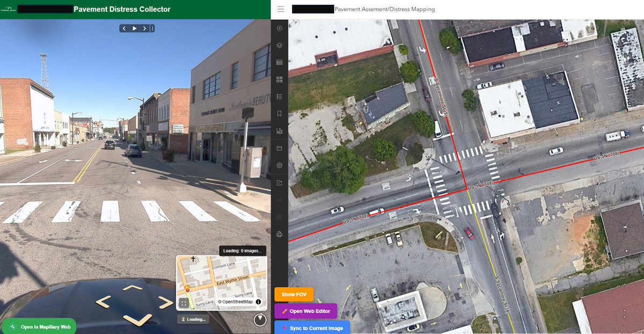Screen dimensions: 644x334
Task: Click the 'Crimson Lane' minimap label
Action: (x=223, y=266)
